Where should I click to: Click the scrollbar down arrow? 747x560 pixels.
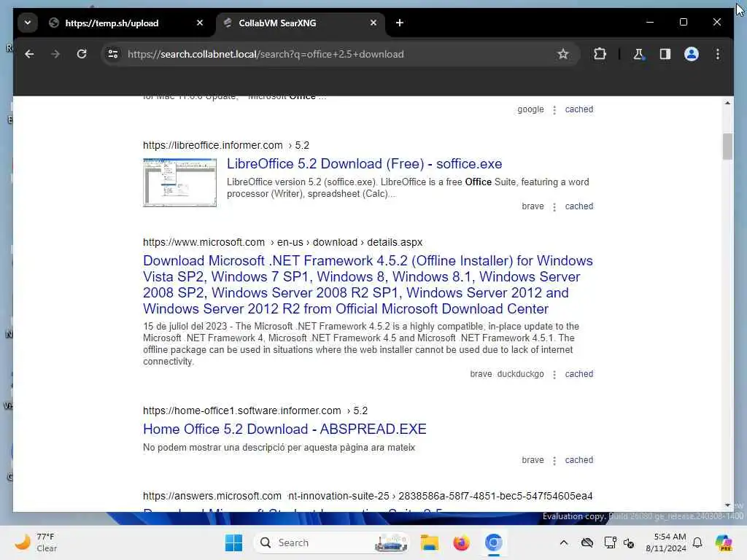(x=727, y=505)
